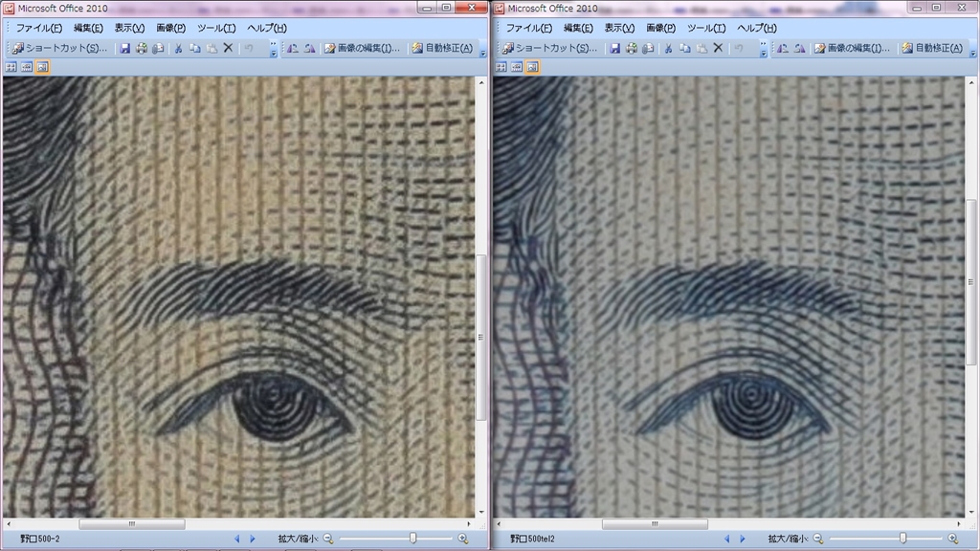This screenshot has height=551, width=980.
Task: Zoom in magnifier in left window
Action: coord(463,539)
